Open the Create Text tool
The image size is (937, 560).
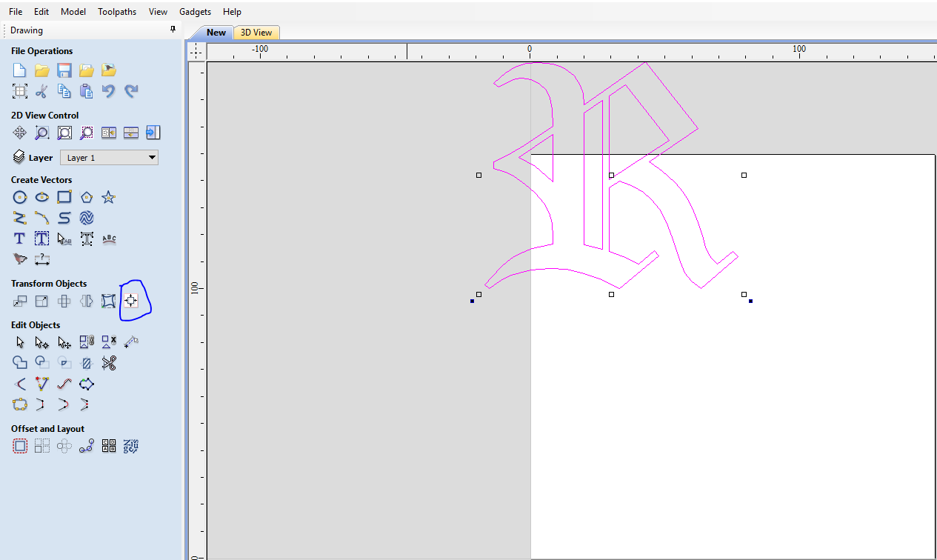pos(19,239)
